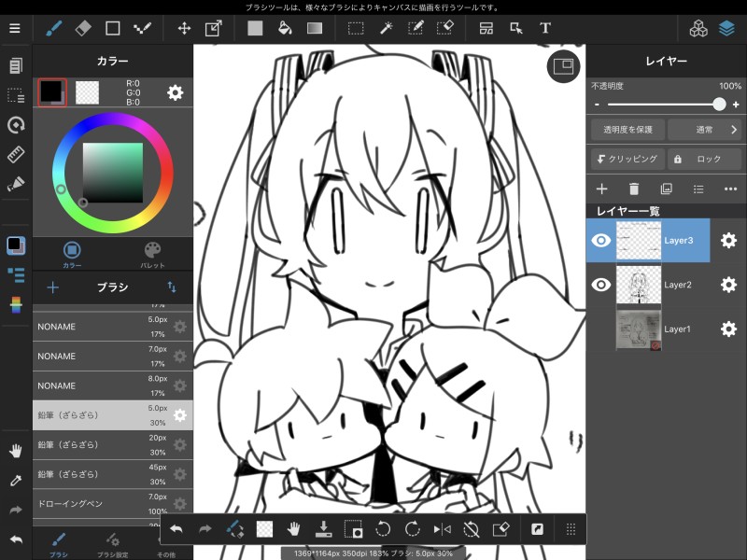The width and height of the screenshot is (747, 560).
Task: Switch to the ブラシ設定 bottom tab
Action: pyautogui.click(x=113, y=545)
